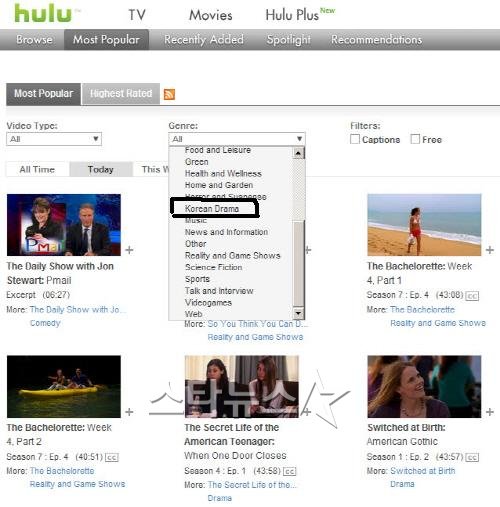This screenshot has height=507, width=500.
Task: Add Bachelorette Week 4 Part 2 to queue
Action: 129,412
